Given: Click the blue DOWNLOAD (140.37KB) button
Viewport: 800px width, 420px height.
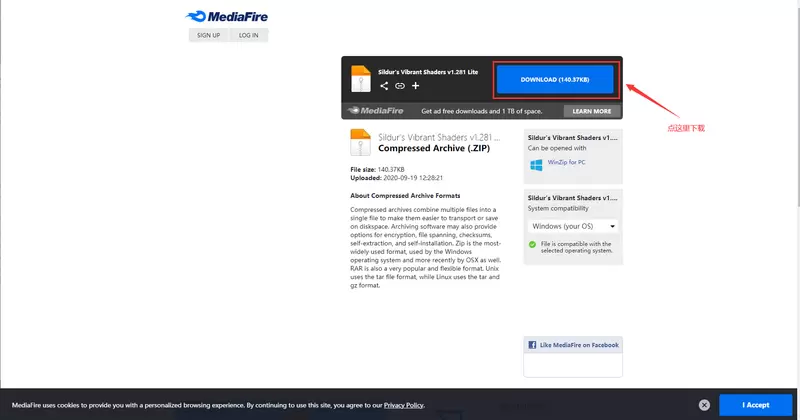Looking at the screenshot, I should 555,80.
